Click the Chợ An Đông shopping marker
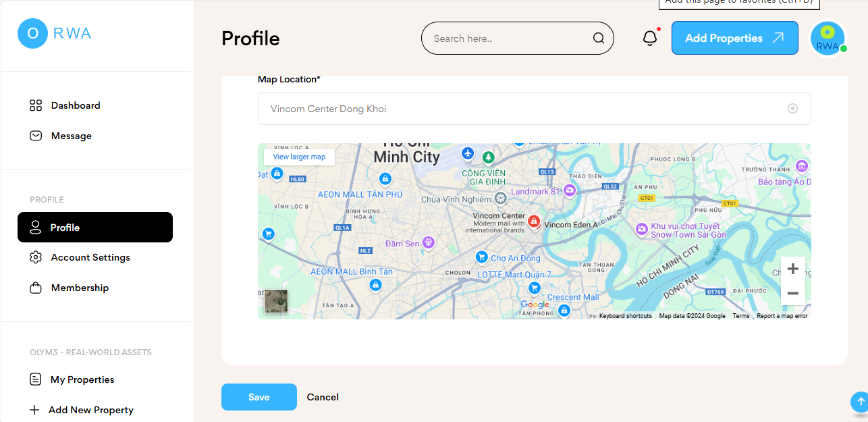The height and width of the screenshot is (422, 868). pyautogui.click(x=482, y=257)
